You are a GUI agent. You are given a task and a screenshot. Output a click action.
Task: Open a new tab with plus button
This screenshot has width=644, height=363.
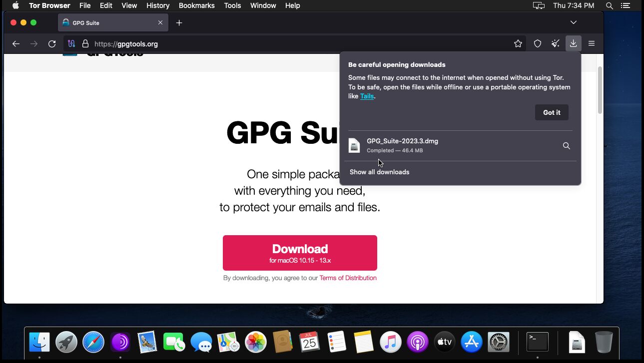[179, 22]
